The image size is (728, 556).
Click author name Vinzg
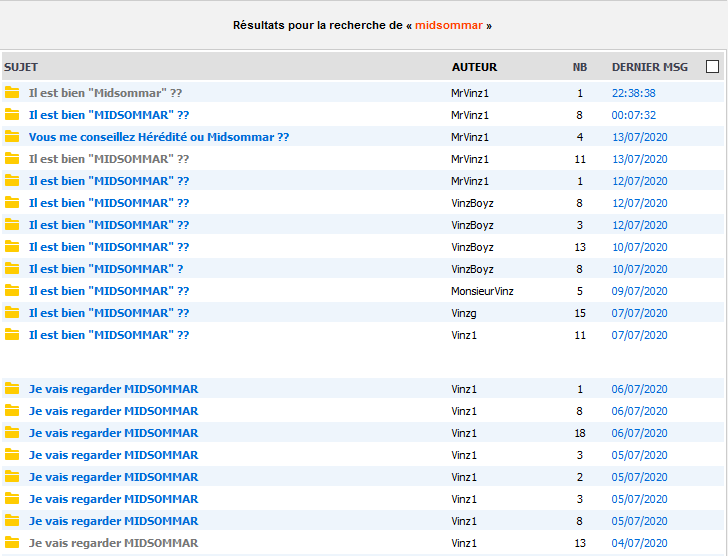(464, 313)
